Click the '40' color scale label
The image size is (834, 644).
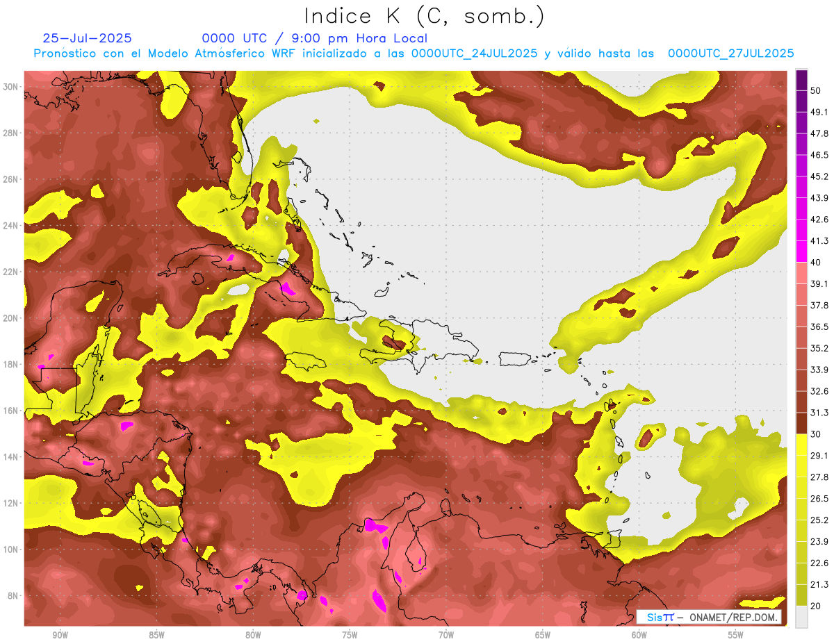815,262
